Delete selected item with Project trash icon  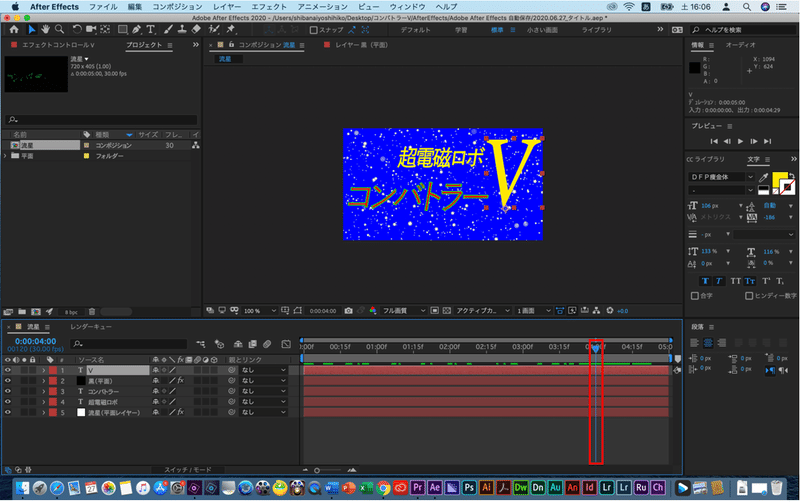(92, 312)
